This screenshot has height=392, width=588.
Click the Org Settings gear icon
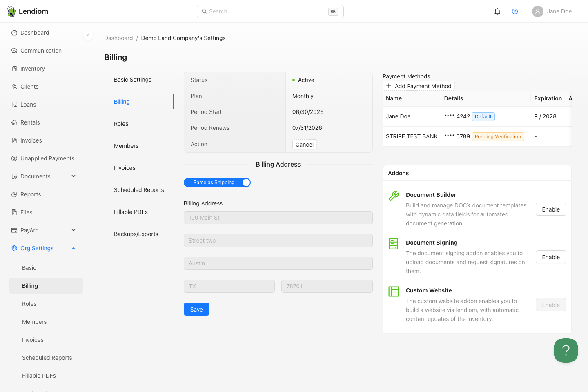point(14,248)
